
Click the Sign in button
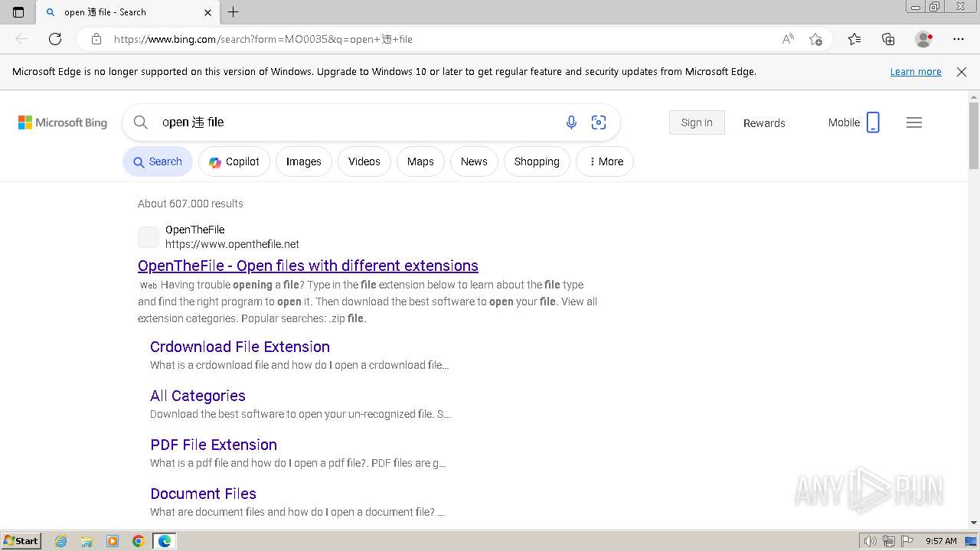697,122
